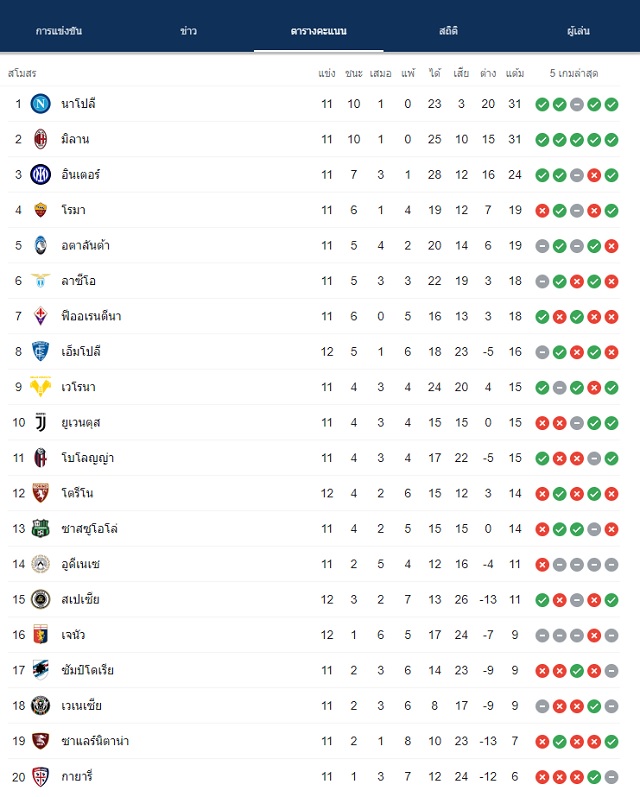This screenshot has height=797, width=640.
Task: Switch to the ข่าว tab
Action: pos(189,31)
